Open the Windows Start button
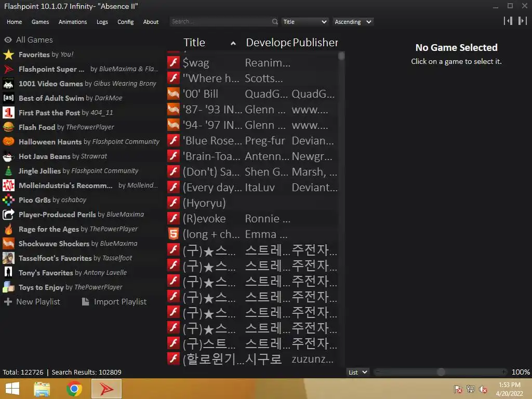 coord(12,389)
